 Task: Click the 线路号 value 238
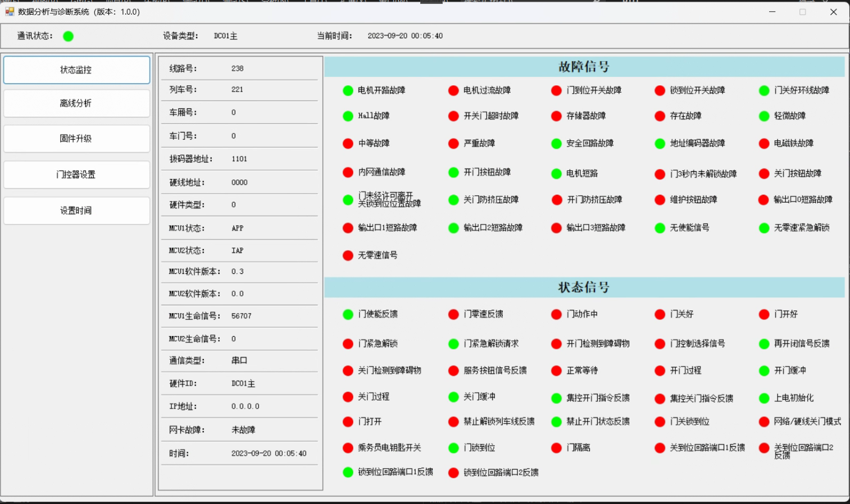pyautogui.click(x=238, y=68)
